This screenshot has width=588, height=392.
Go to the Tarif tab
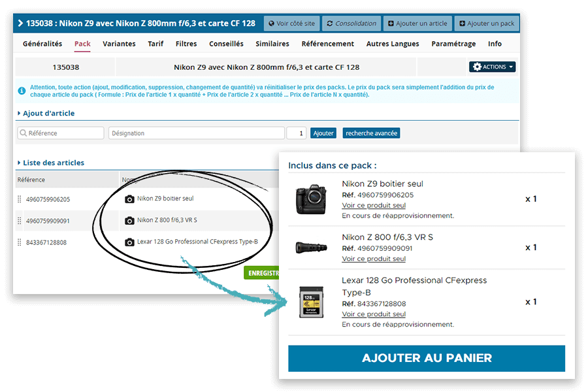point(155,44)
